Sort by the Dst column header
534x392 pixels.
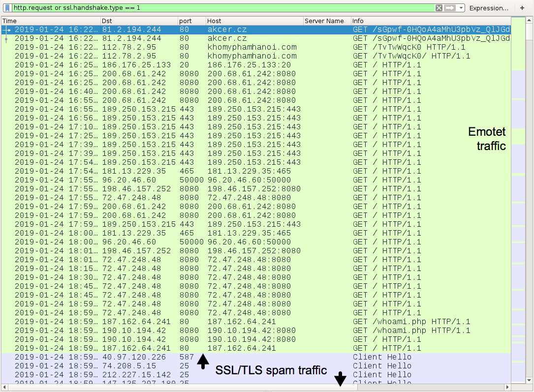139,21
